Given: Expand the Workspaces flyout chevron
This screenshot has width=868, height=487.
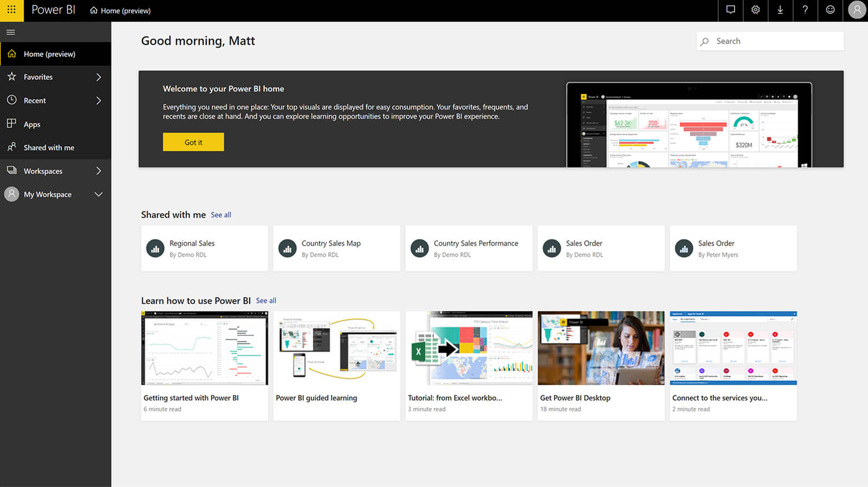Looking at the screenshot, I should [x=98, y=171].
